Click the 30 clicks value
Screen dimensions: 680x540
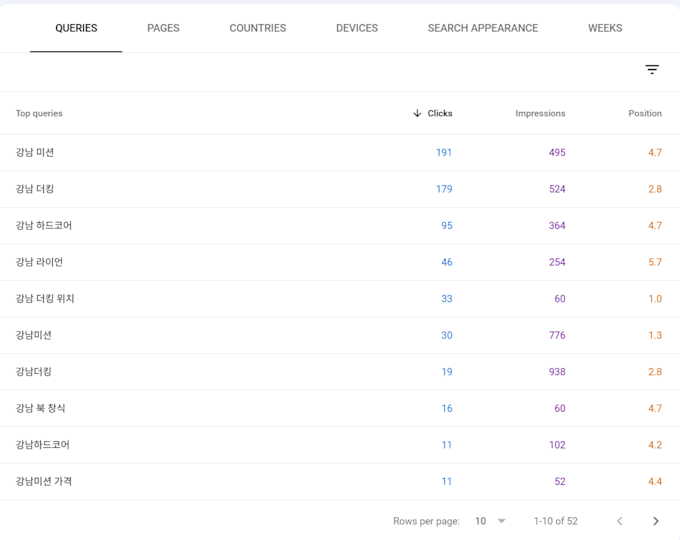click(447, 335)
